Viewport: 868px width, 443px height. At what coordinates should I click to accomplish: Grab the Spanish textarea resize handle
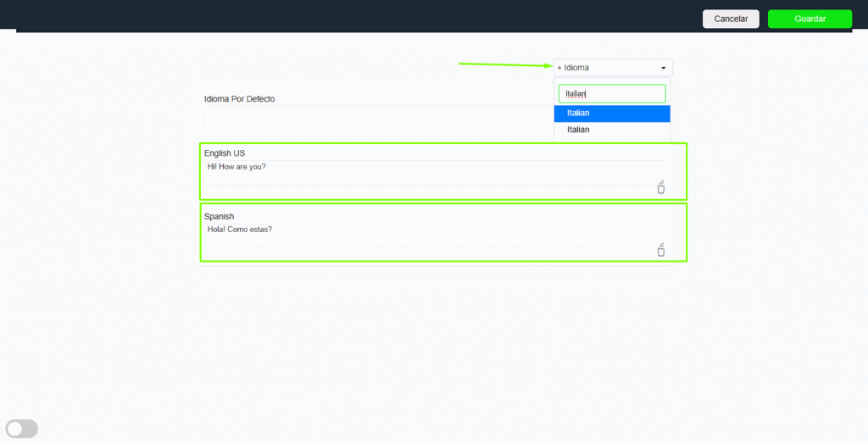coord(661,245)
